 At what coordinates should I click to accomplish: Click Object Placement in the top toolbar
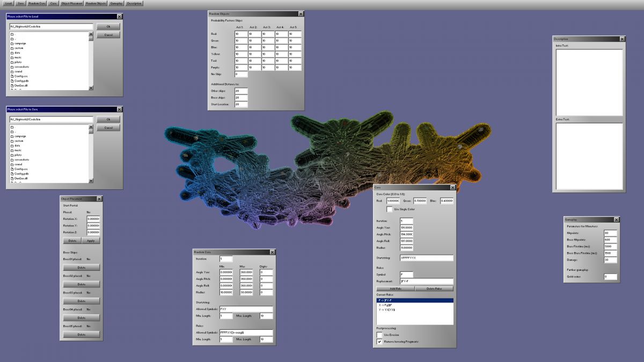pyautogui.click(x=71, y=3)
